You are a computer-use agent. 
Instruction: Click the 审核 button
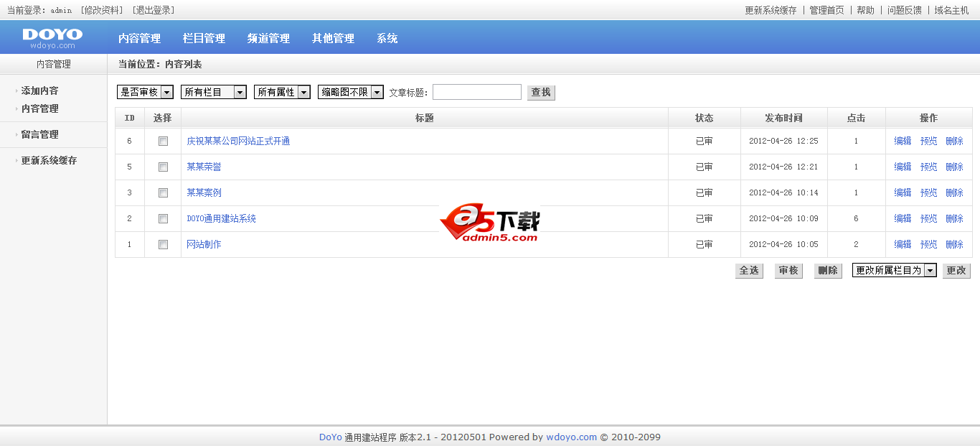[788, 271]
